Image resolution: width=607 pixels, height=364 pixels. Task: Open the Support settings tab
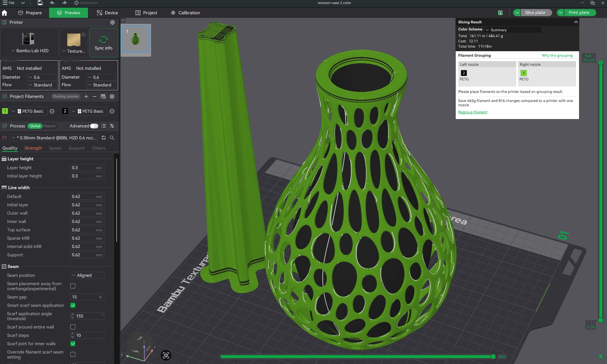point(76,148)
